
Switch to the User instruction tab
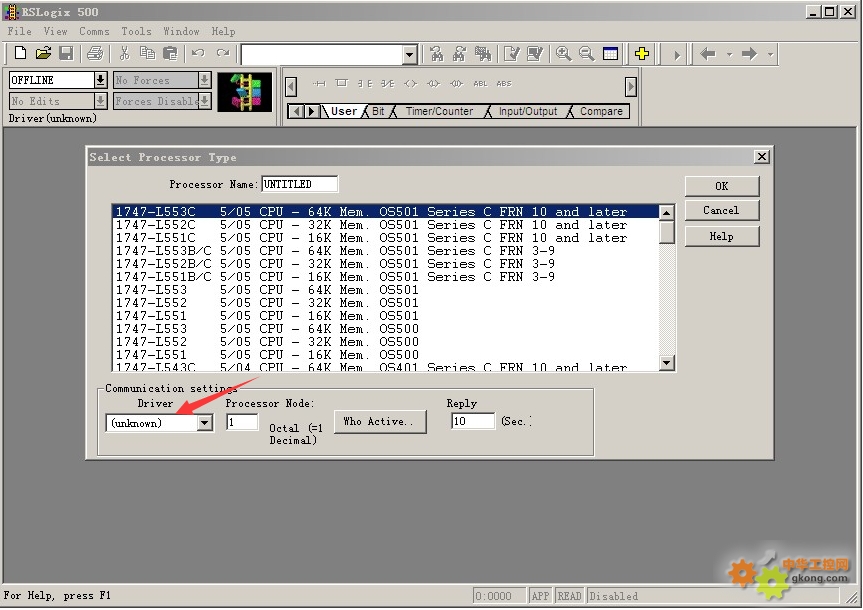pyautogui.click(x=343, y=111)
